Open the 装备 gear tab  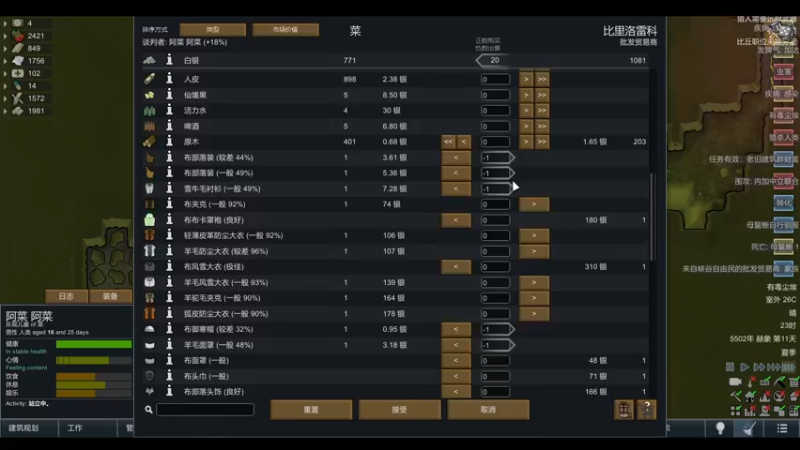110,296
